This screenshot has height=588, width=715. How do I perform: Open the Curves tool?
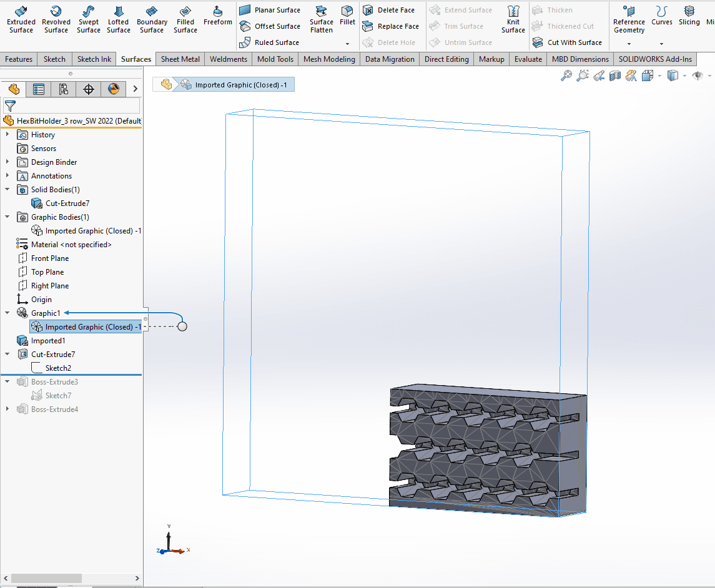coord(662,16)
